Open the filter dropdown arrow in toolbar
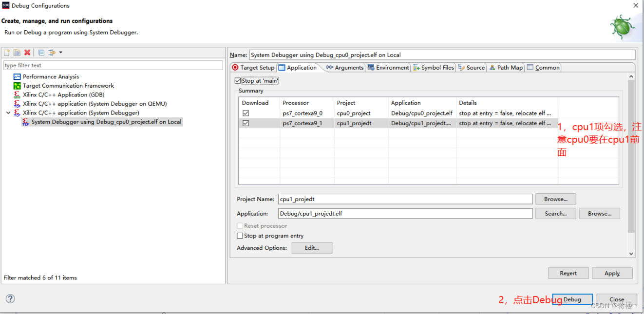This screenshot has width=644, height=314. tap(61, 53)
